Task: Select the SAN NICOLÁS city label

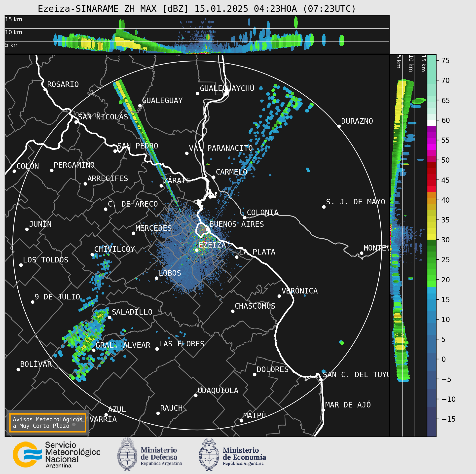Action: click(103, 117)
